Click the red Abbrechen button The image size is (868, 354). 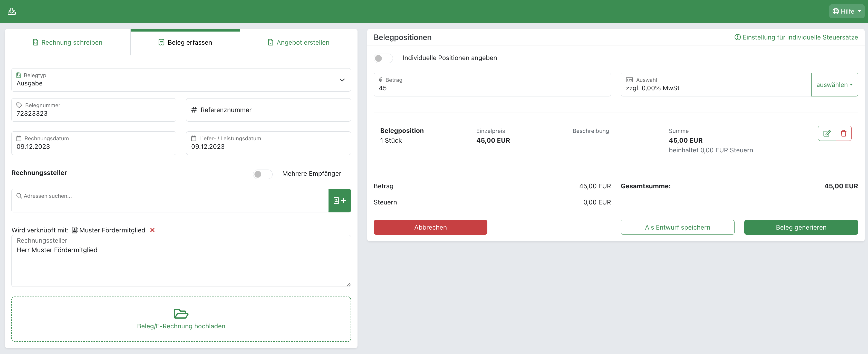click(x=430, y=227)
